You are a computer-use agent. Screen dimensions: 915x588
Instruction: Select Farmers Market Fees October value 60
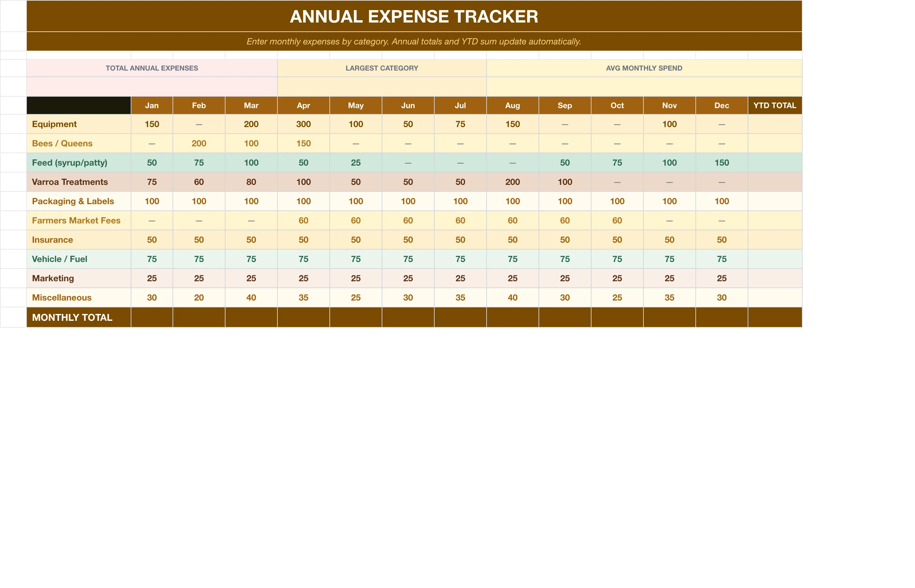(617, 220)
